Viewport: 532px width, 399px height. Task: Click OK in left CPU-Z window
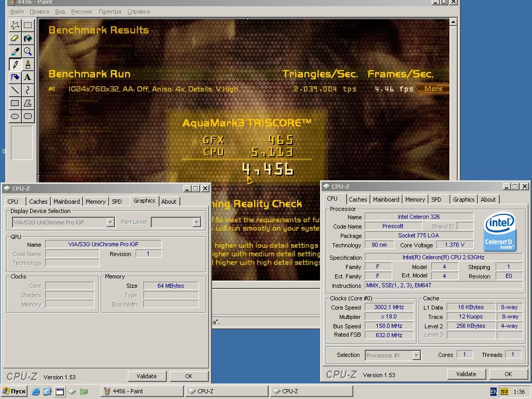point(189,376)
